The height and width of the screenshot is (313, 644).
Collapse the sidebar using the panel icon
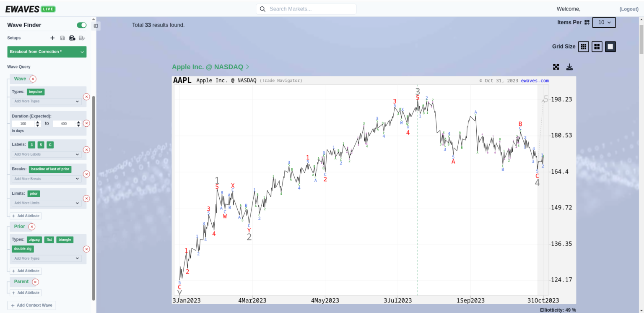pos(96,26)
